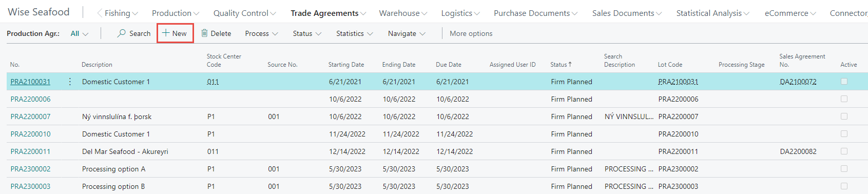Tick the Active checkbox for PRA2100031

844,82
